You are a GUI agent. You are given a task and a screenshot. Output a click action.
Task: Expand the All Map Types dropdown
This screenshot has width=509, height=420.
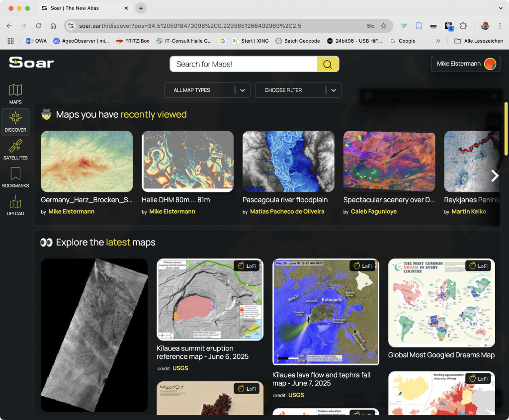[207, 90]
